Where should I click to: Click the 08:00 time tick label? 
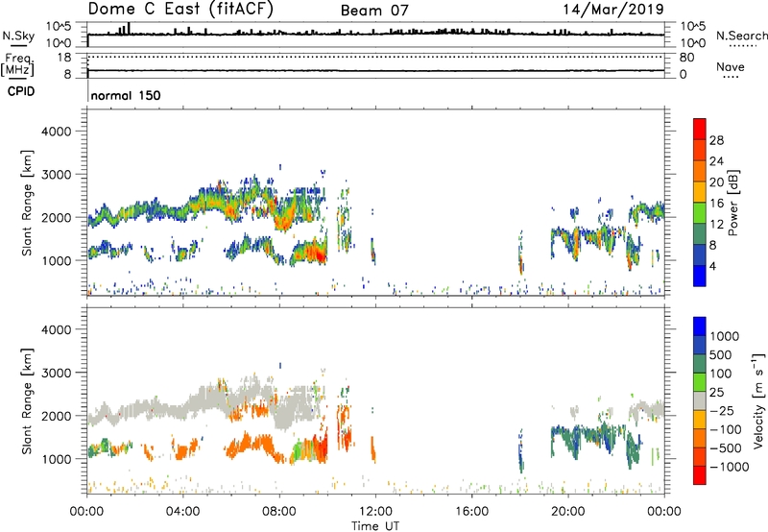[x=279, y=512]
